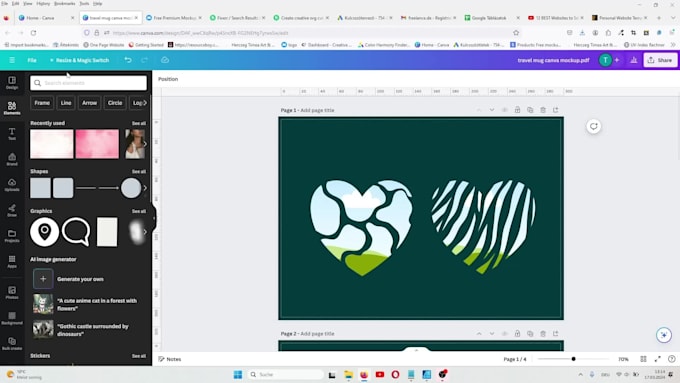Open the analytics insights chart icon
680x383 pixels.
coord(634,60)
